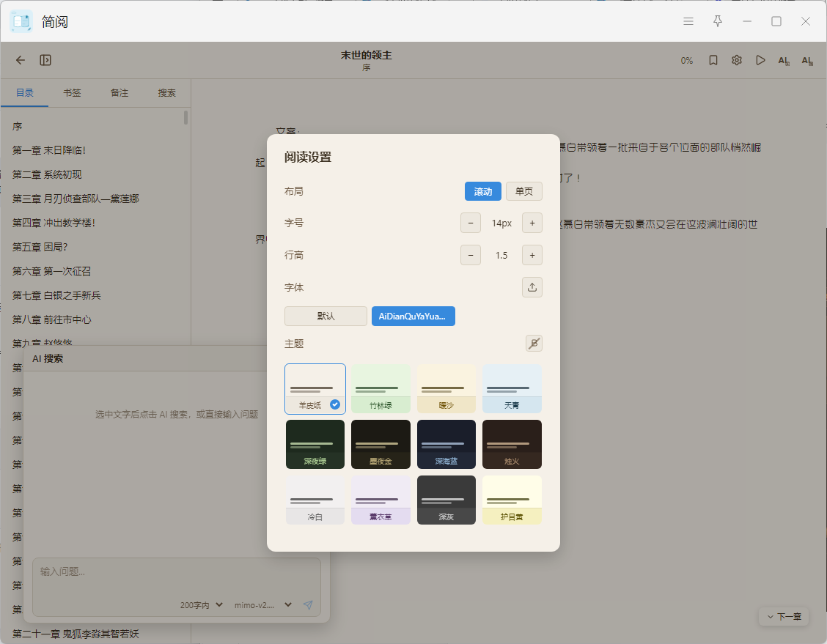Choose the 默认 font
The image size is (827, 644).
point(326,317)
